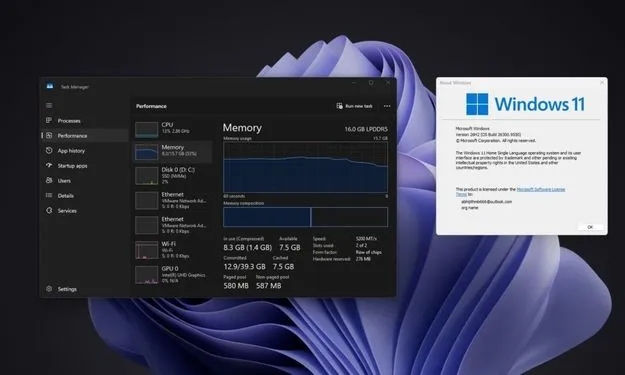The width and height of the screenshot is (625, 375).
Task: Click the Cached value "7.5 GB"
Action: point(283,267)
